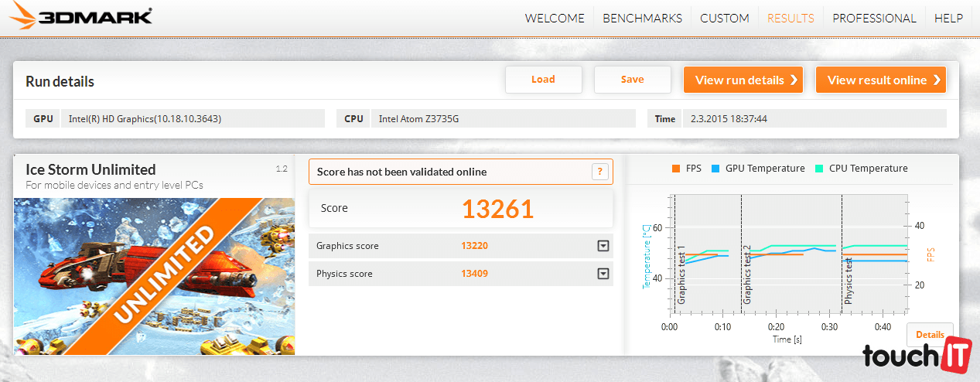The width and height of the screenshot is (980, 382).
Task: Toggle the orange FPS legend swatch
Action: pyautogui.click(x=676, y=169)
